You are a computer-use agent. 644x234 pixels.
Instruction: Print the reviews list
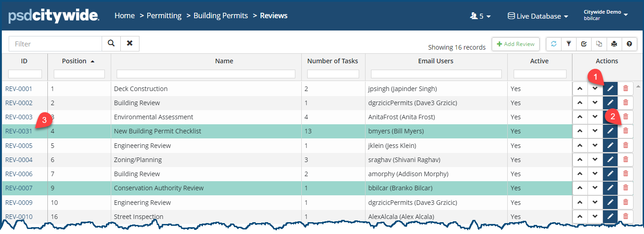[x=614, y=44]
